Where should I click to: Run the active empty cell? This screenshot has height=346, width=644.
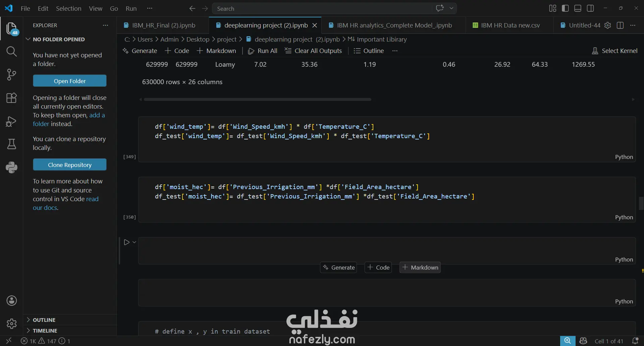(126, 242)
